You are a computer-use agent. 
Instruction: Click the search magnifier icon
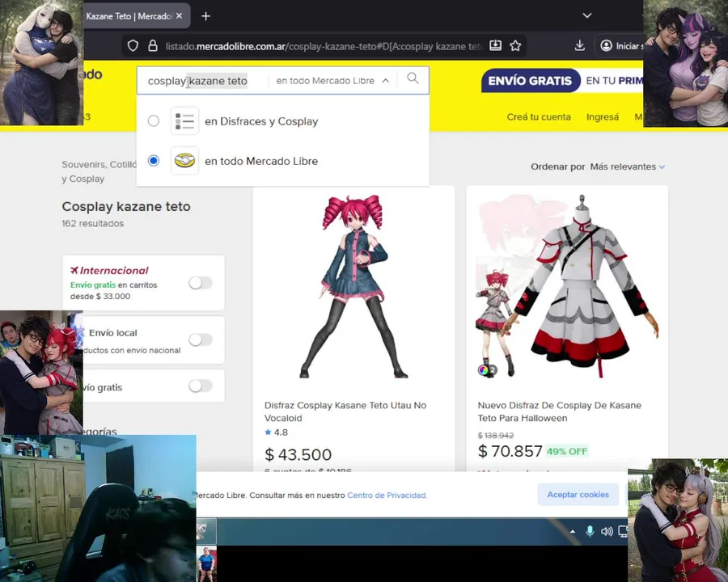(413, 78)
